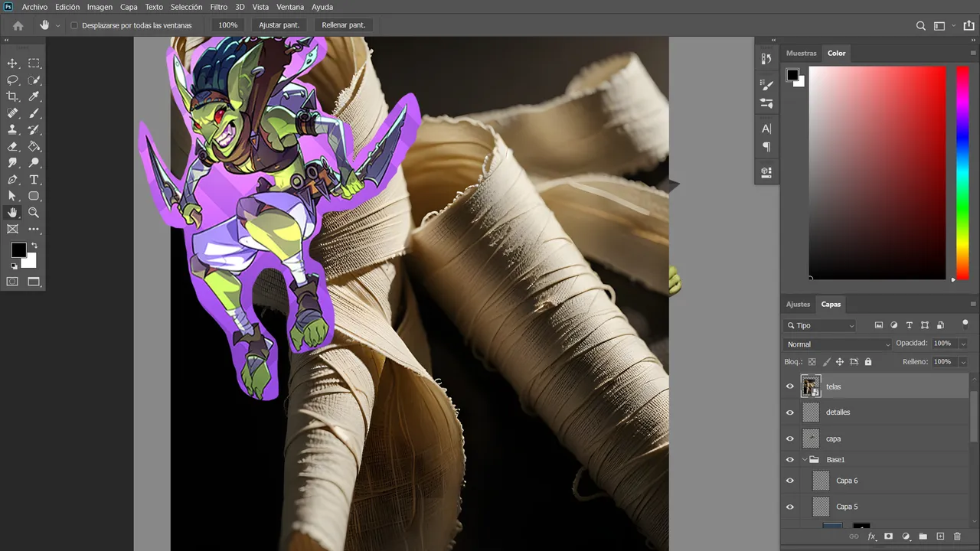Viewport: 980px width, 551px height.
Task: Select the Eyedropper tool
Action: pos(34,96)
